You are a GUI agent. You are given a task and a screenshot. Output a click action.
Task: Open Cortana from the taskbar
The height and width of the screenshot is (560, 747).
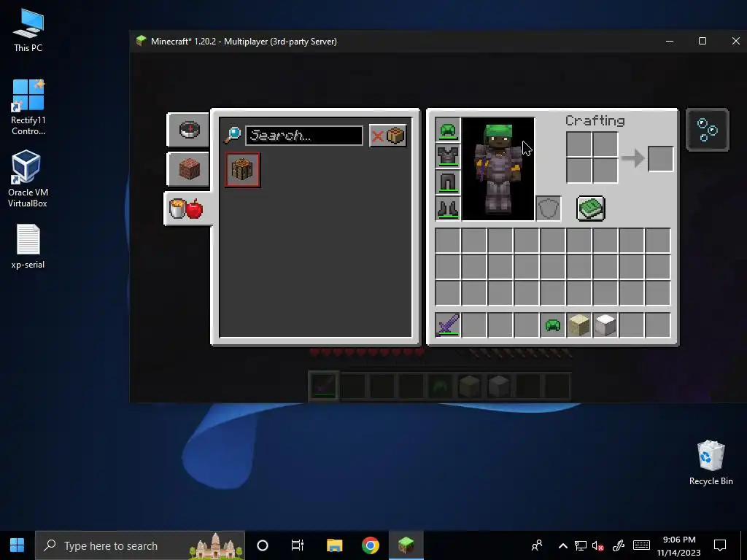click(263, 545)
